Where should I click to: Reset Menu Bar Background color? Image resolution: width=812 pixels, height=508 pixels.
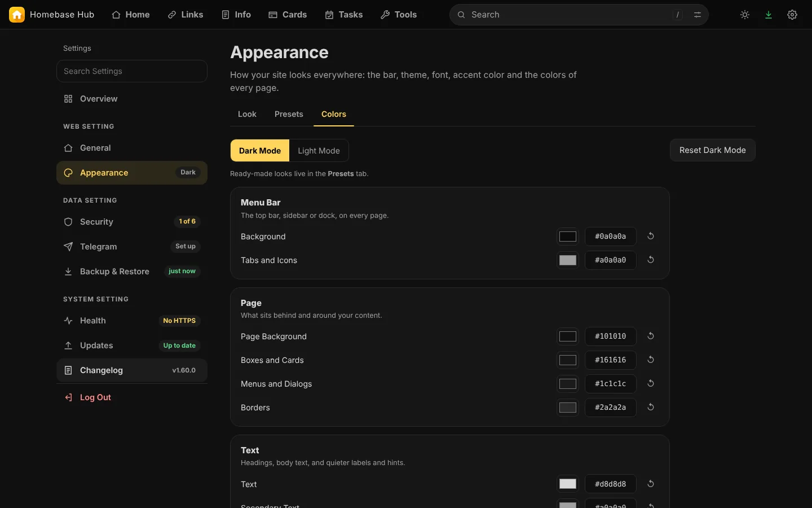pos(651,236)
